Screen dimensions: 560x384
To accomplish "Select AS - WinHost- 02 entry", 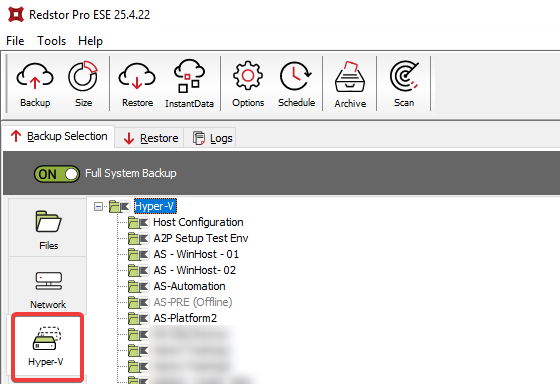I will (195, 270).
